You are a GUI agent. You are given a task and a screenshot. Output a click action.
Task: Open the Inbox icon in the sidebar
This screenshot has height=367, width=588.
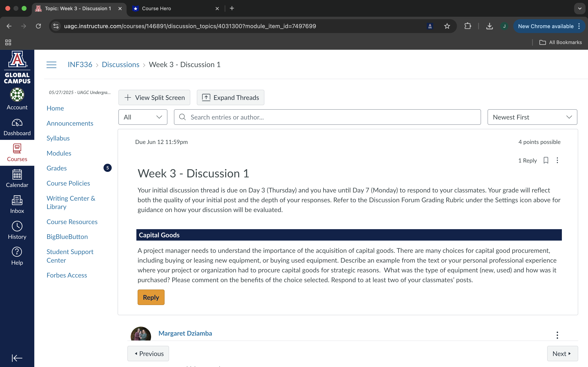coord(17,204)
